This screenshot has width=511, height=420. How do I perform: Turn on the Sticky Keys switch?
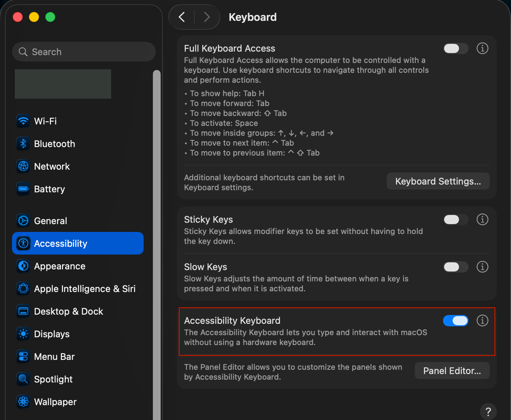[x=456, y=220]
